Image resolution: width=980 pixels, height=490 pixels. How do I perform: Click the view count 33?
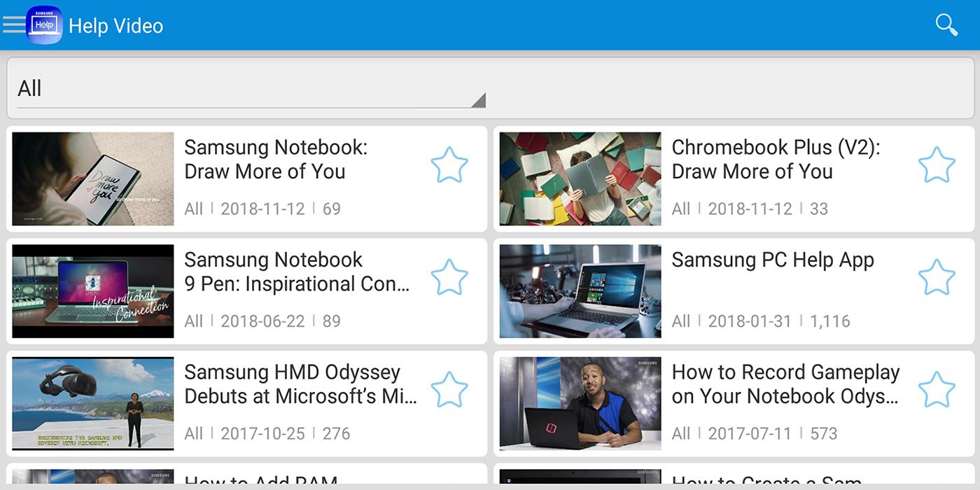pos(819,209)
